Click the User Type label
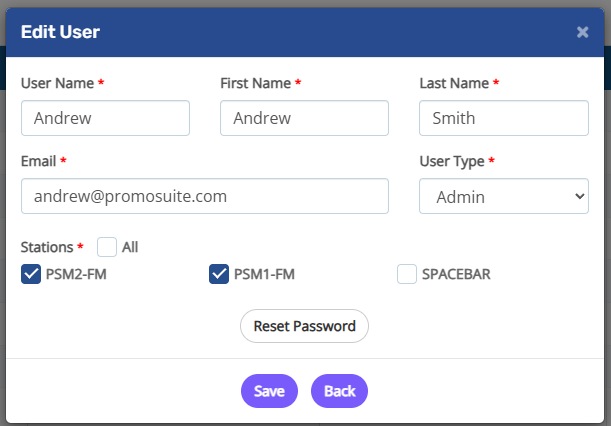 coord(451,161)
